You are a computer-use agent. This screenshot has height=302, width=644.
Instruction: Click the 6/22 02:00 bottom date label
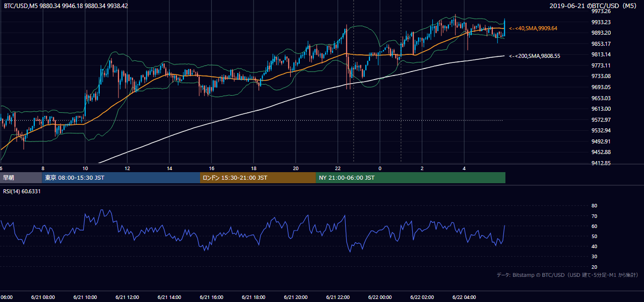tap(422, 297)
